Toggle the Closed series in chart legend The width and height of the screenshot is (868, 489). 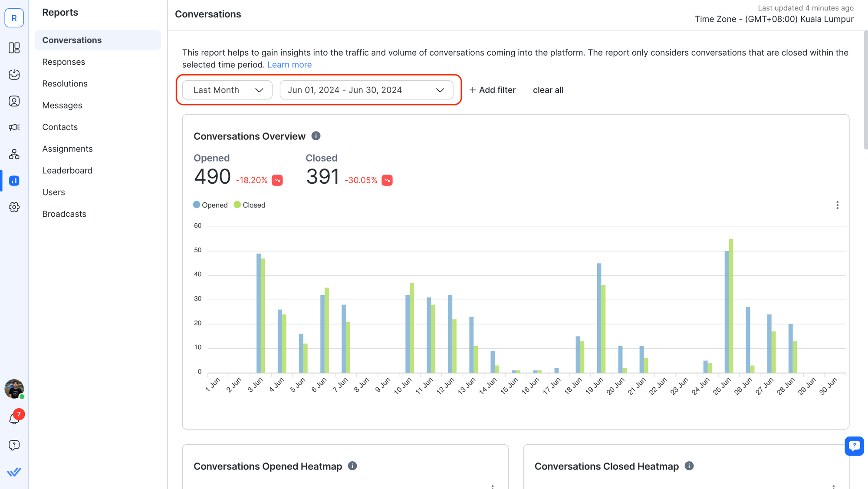pos(250,205)
